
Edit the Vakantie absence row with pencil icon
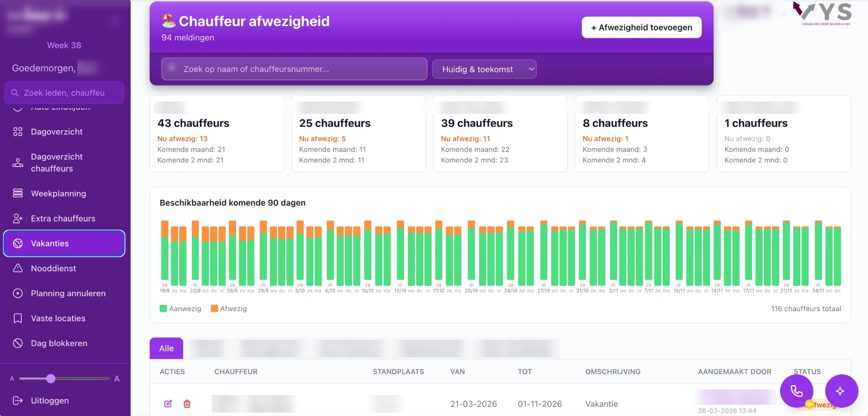168,404
